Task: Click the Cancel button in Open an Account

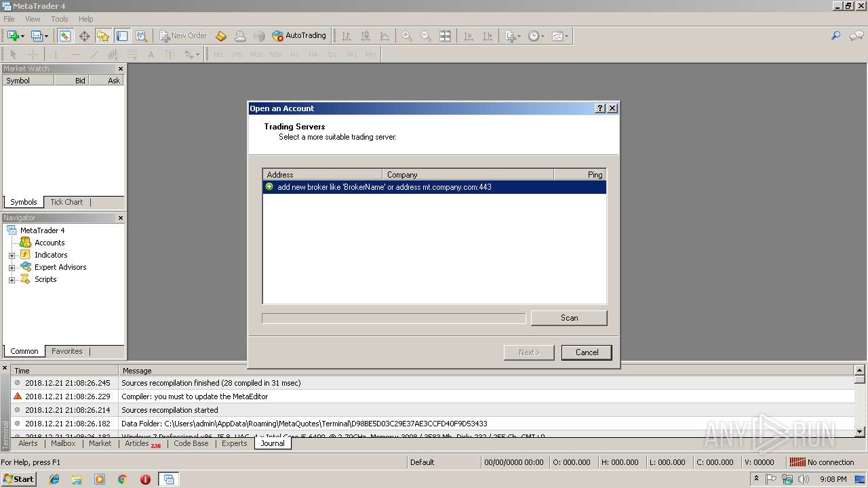Action: click(587, 352)
